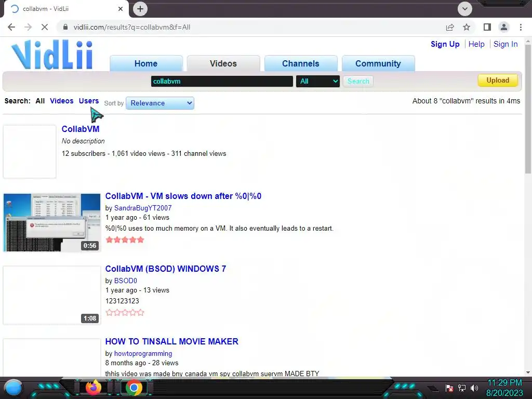Open the Chrome three-dot menu
The image size is (532, 399).
coord(521,27)
